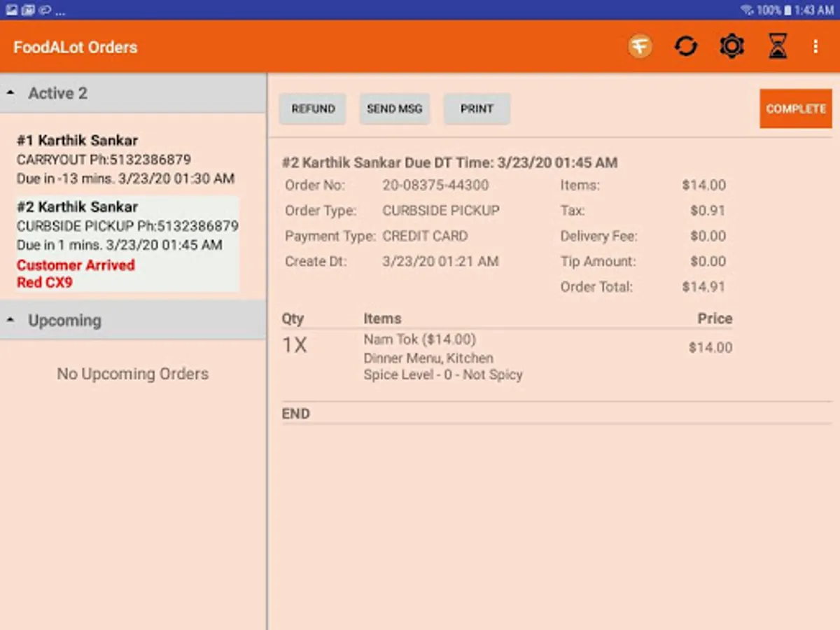Collapse the Upcoming section arrow
The height and width of the screenshot is (630, 840).
pyautogui.click(x=11, y=320)
